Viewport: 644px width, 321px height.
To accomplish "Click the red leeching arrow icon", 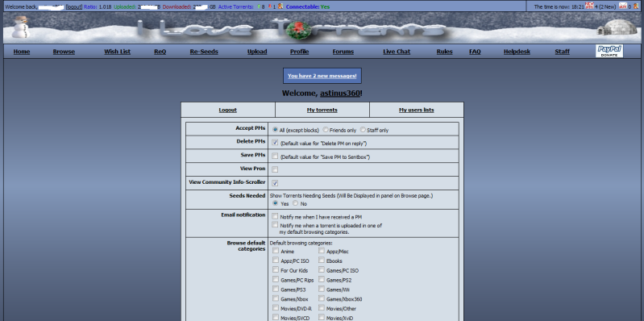I will click(x=269, y=6).
